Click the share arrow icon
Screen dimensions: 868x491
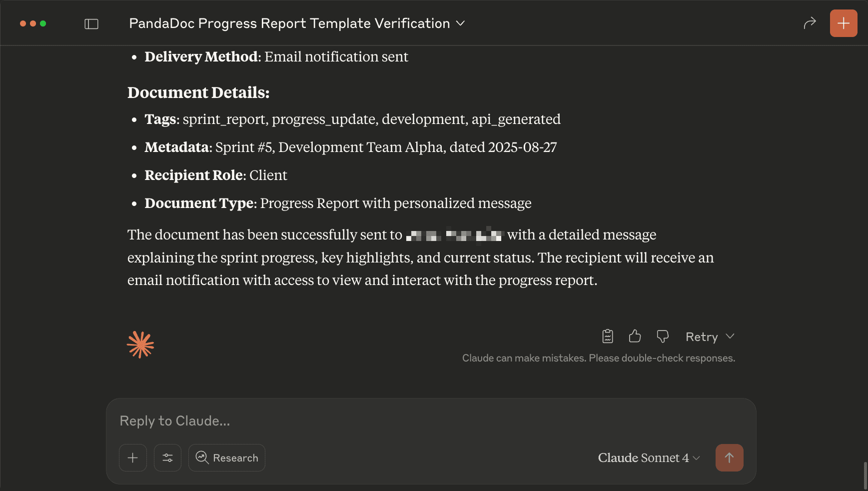pos(810,22)
